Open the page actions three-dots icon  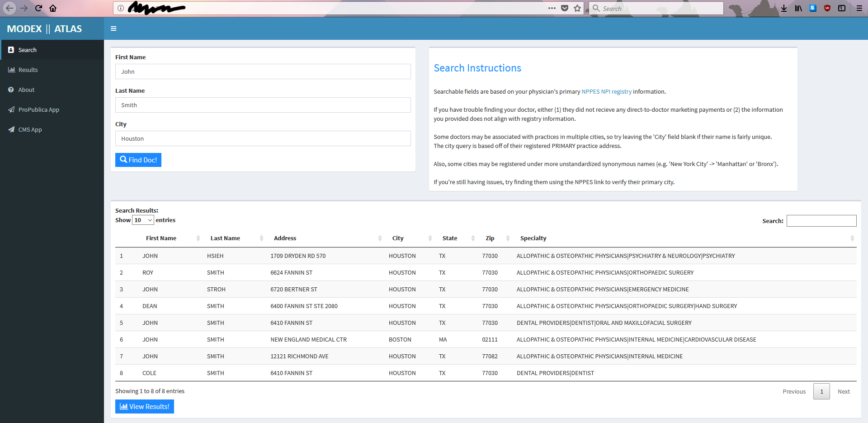(x=552, y=8)
